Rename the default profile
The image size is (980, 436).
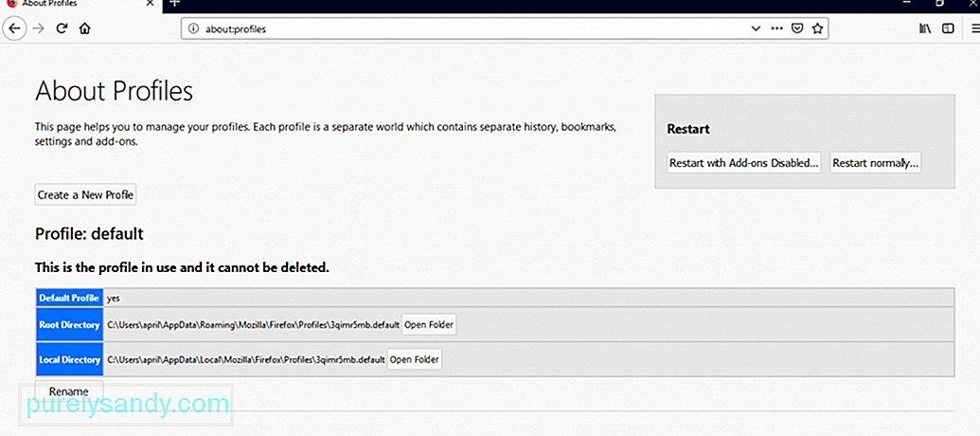69,391
